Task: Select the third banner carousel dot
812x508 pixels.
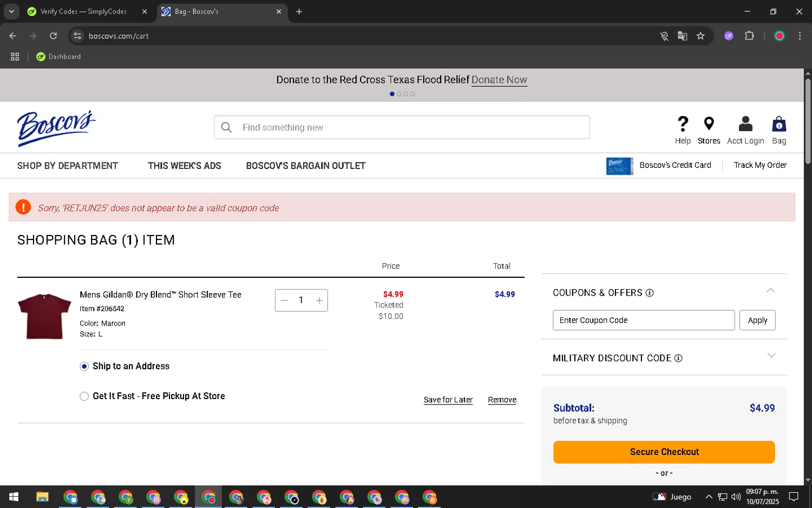Action: click(405, 94)
